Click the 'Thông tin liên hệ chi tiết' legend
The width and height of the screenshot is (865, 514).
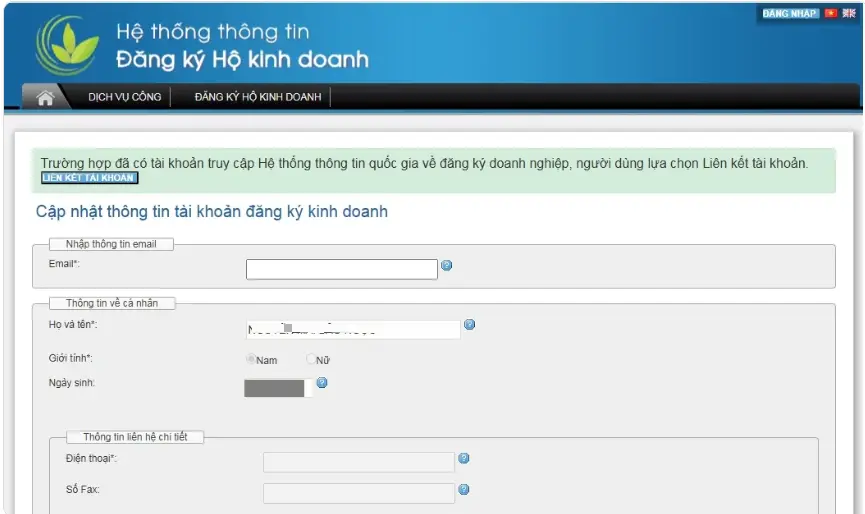click(135, 437)
